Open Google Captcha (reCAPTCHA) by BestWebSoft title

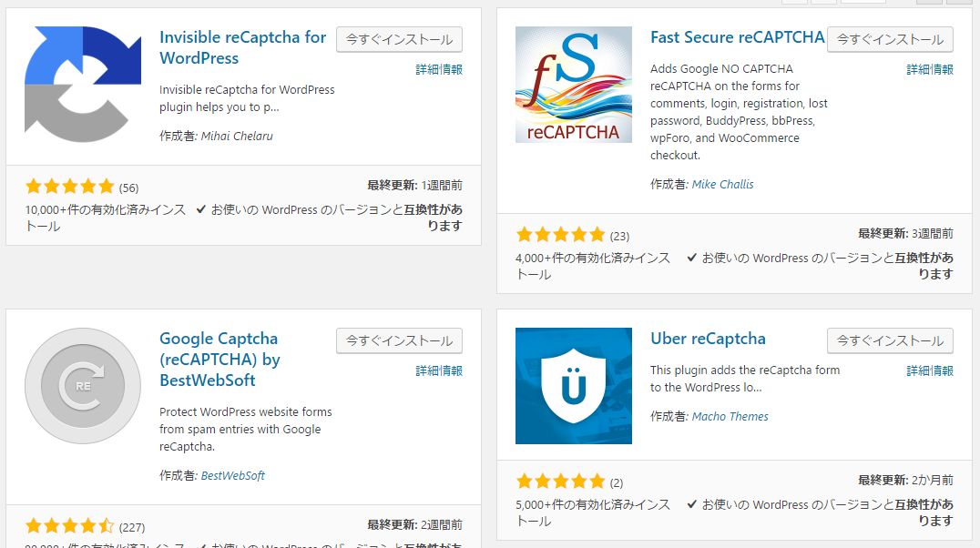click(219, 360)
